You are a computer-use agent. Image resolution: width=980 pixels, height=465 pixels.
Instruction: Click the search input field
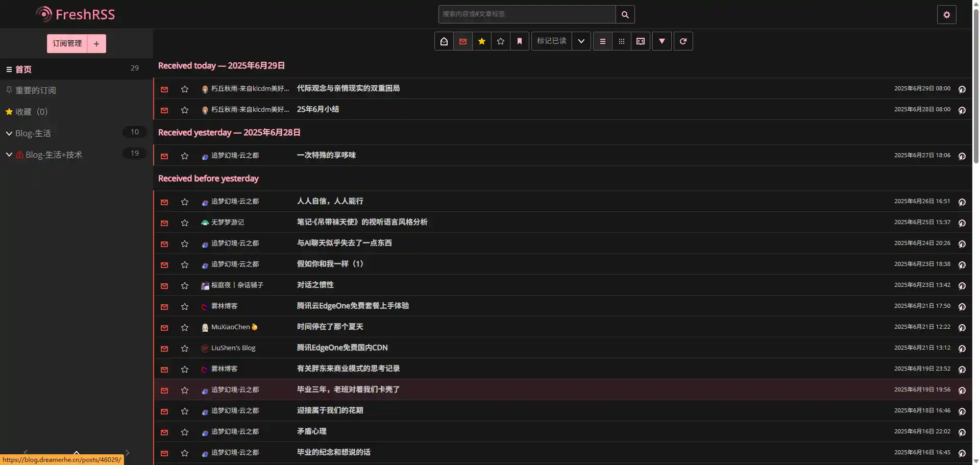click(x=527, y=15)
